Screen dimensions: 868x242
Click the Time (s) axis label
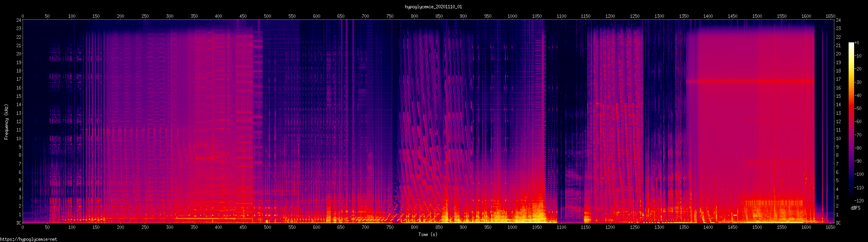coord(428,234)
